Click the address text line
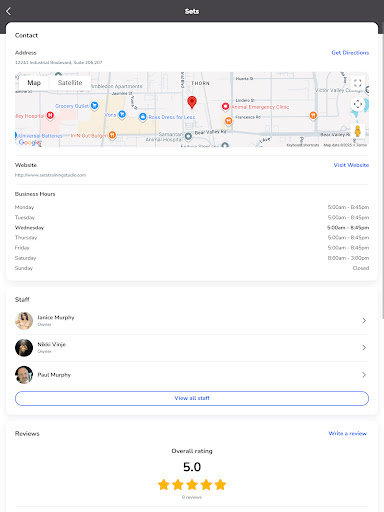Image resolution: width=384 pixels, height=512 pixels. [x=59, y=62]
